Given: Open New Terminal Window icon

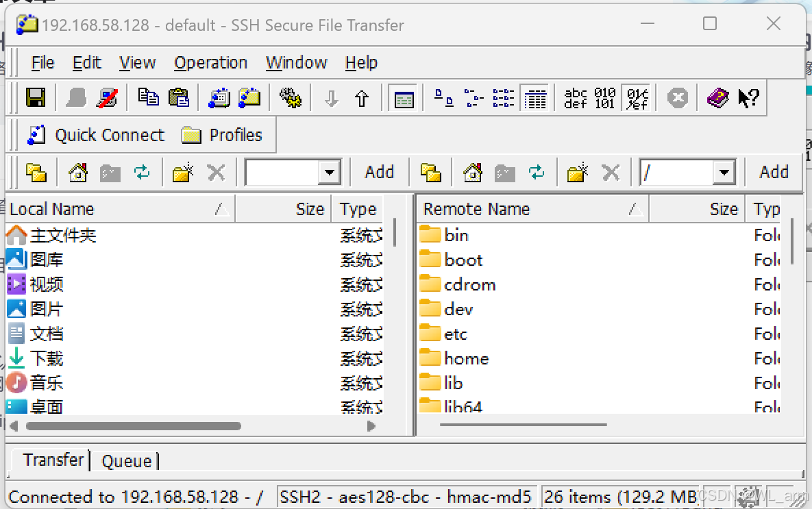Looking at the screenshot, I should click(x=219, y=97).
